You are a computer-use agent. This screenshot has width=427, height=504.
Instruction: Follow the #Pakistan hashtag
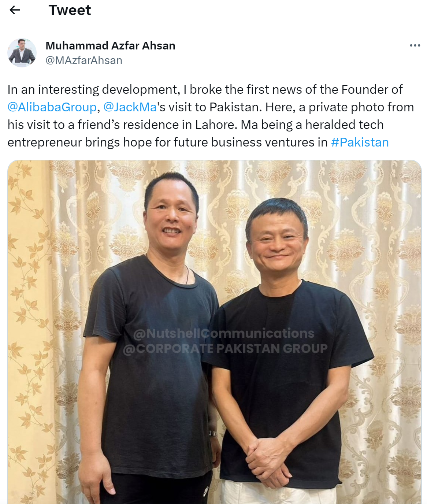360,142
